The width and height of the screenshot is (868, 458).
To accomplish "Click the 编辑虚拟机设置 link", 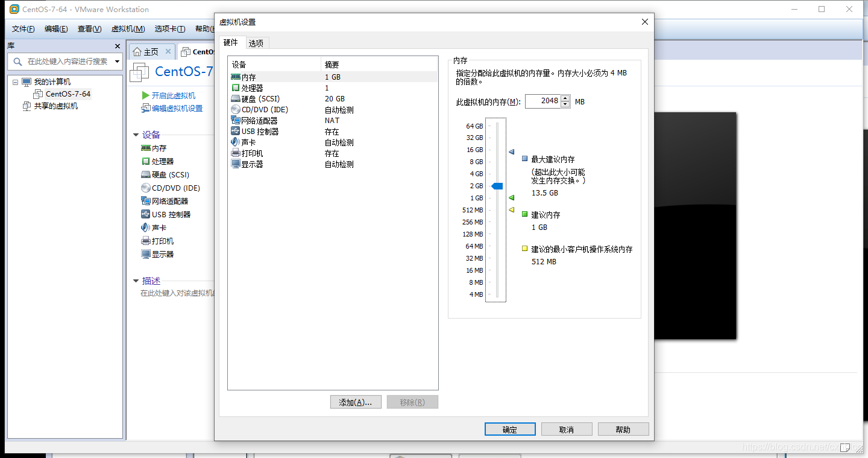I will point(177,109).
